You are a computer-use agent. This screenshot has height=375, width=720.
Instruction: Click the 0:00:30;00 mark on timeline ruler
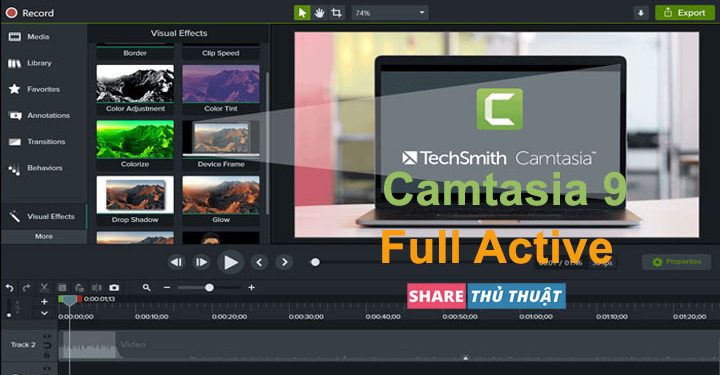pos(306,316)
